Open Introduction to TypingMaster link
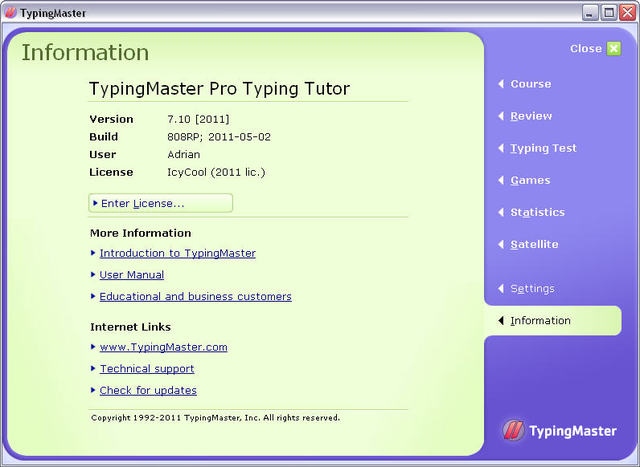The width and height of the screenshot is (640, 467). click(x=178, y=253)
